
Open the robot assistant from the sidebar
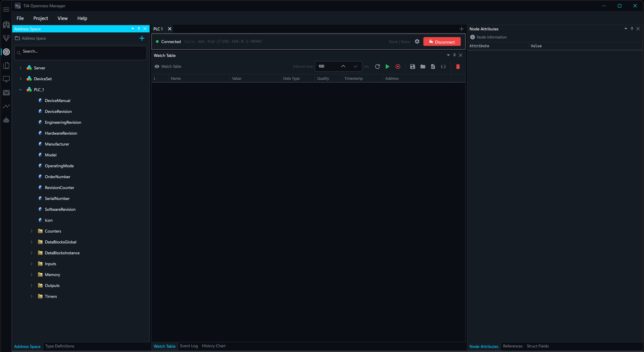[6, 120]
